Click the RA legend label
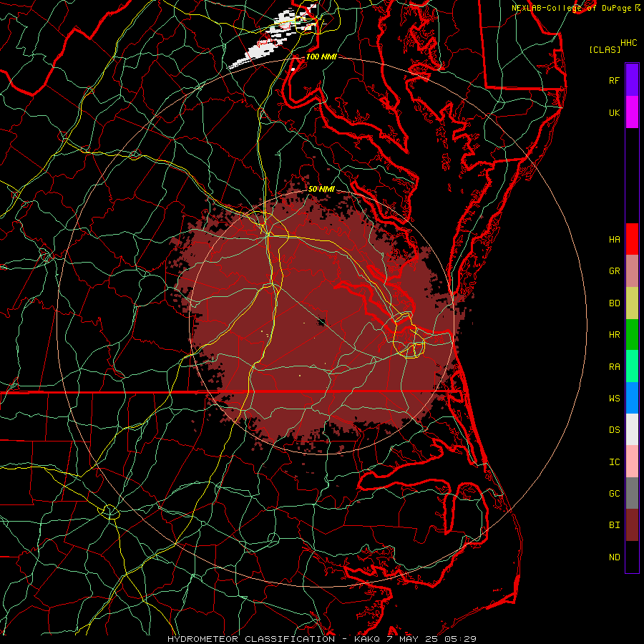The width and height of the screenshot is (644, 644). point(614,366)
